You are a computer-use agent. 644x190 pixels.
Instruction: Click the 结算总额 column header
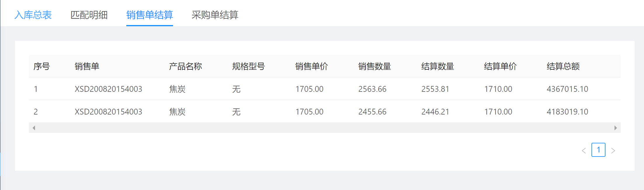(x=563, y=66)
